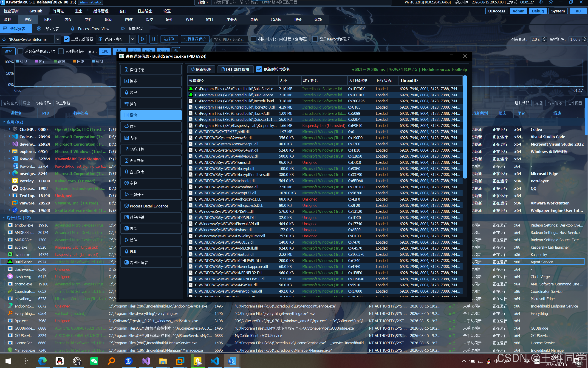Viewport: 588px width, 368px height.
Task: Switch to the 驱动 tab
Action: [x=108, y=20]
